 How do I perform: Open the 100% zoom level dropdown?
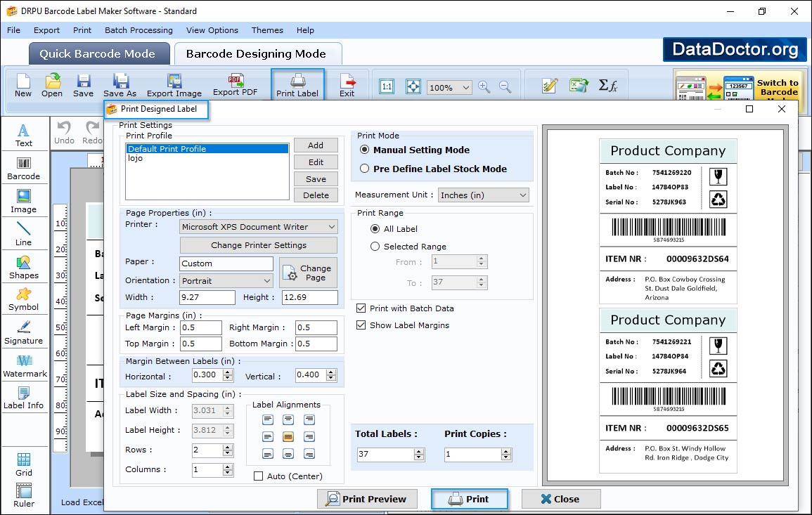(x=449, y=87)
